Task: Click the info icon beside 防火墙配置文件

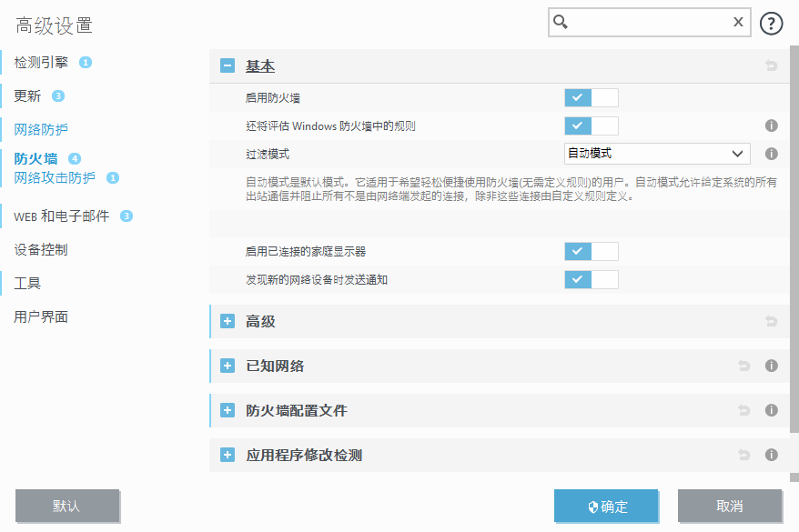Action: 771,410
